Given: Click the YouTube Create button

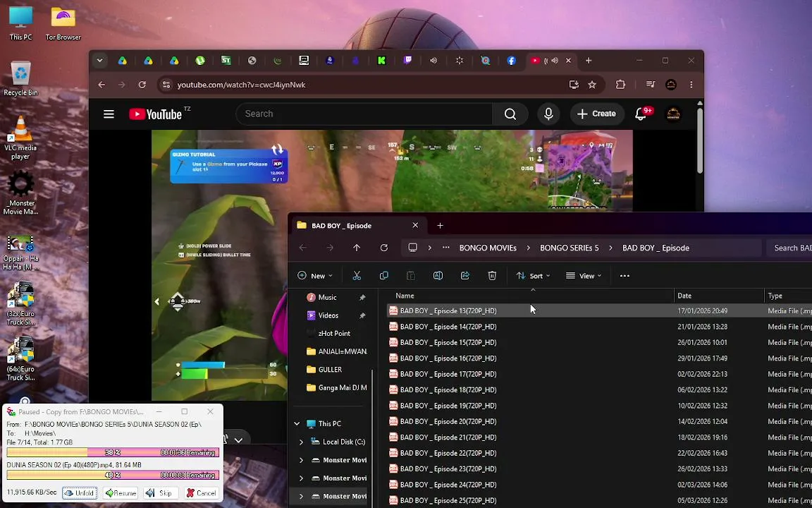Looking at the screenshot, I should [596, 114].
